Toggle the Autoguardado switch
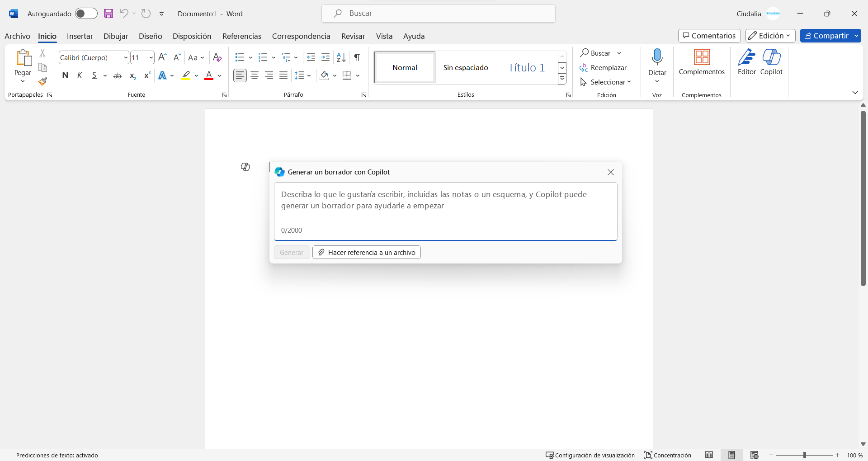The image size is (868, 461). [x=86, y=14]
